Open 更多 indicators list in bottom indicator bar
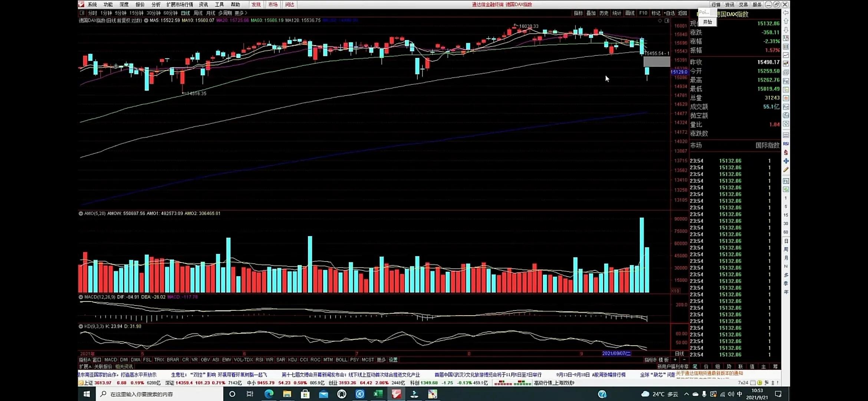This screenshot has width=868, height=401. point(381,360)
